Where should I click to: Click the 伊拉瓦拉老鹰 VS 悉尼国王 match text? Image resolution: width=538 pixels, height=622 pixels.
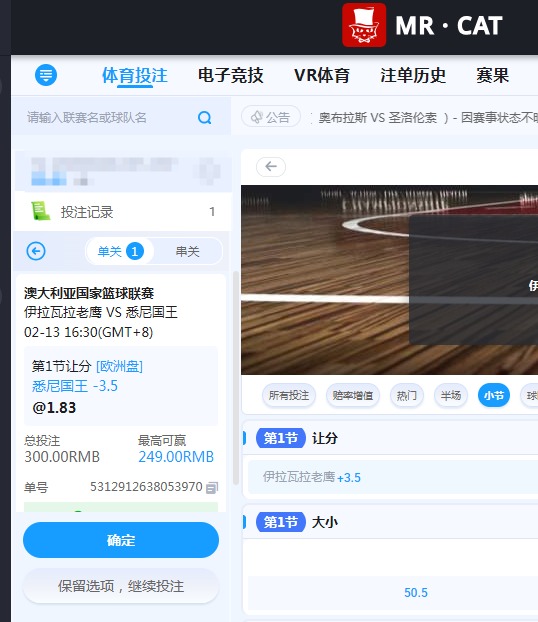coord(101,312)
